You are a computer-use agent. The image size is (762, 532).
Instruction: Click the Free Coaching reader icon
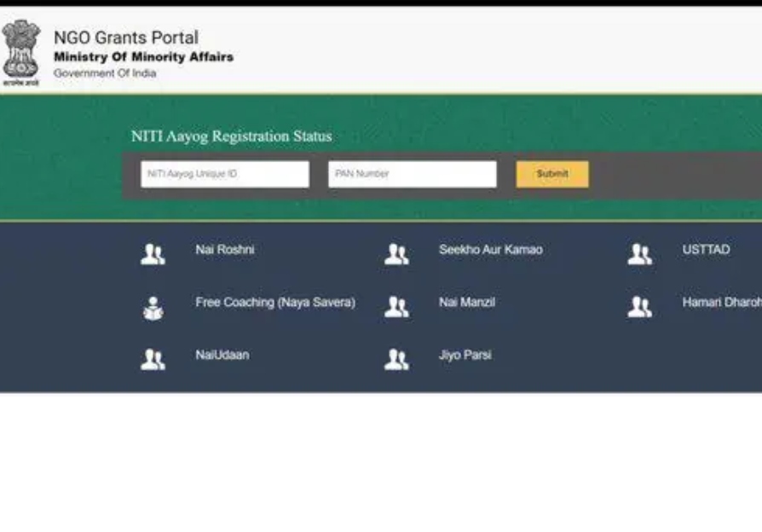point(153,308)
